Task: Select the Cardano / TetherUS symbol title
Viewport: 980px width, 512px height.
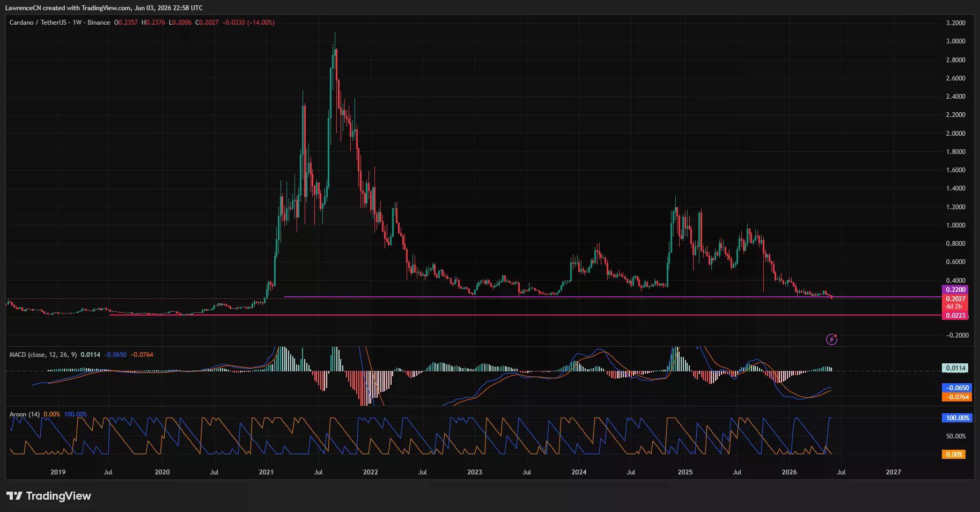Action: tap(39, 23)
